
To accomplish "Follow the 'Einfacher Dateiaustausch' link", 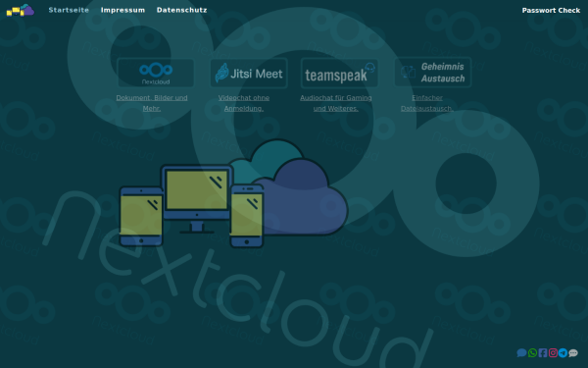I will (427, 103).
